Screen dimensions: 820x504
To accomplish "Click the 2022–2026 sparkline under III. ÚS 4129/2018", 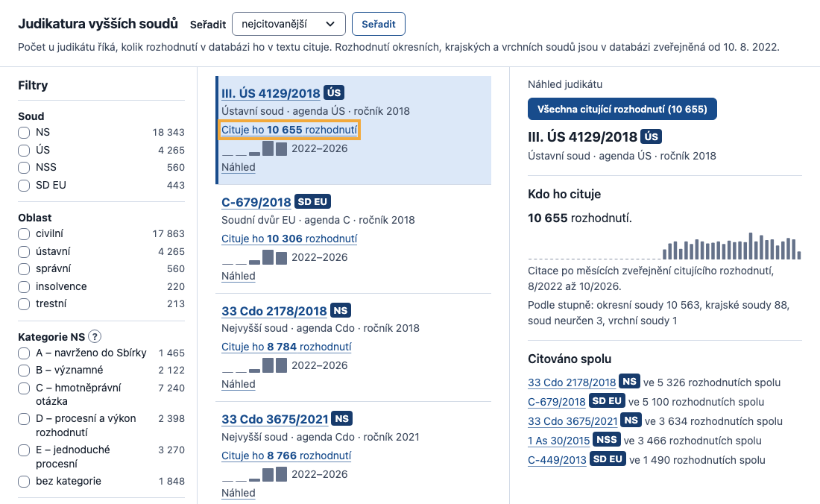I will pyautogui.click(x=255, y=148).
